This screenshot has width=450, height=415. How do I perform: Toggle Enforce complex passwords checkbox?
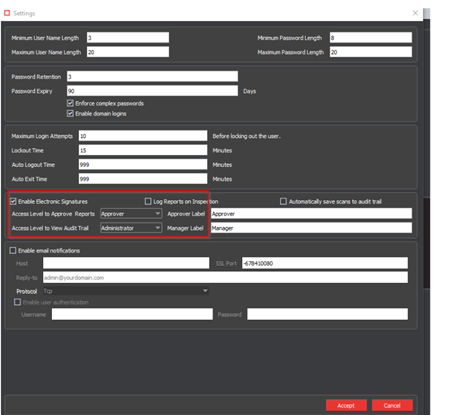point(70,103)
